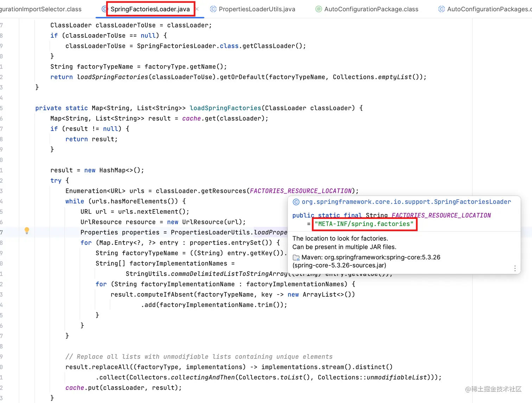Click the AutoConfigurationPackage.class tab annotation icon
The height and width of the screenshot is (403, 532).
tap(318, 9)
